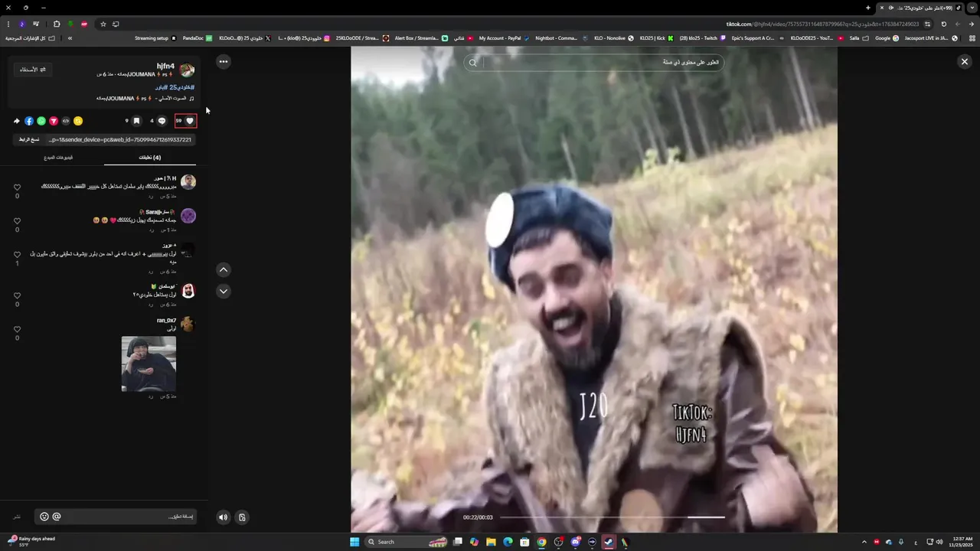Open the KLO25 | Kick bookmark
Viewport: 980px width, 551px height.
(x=657, y=38)
